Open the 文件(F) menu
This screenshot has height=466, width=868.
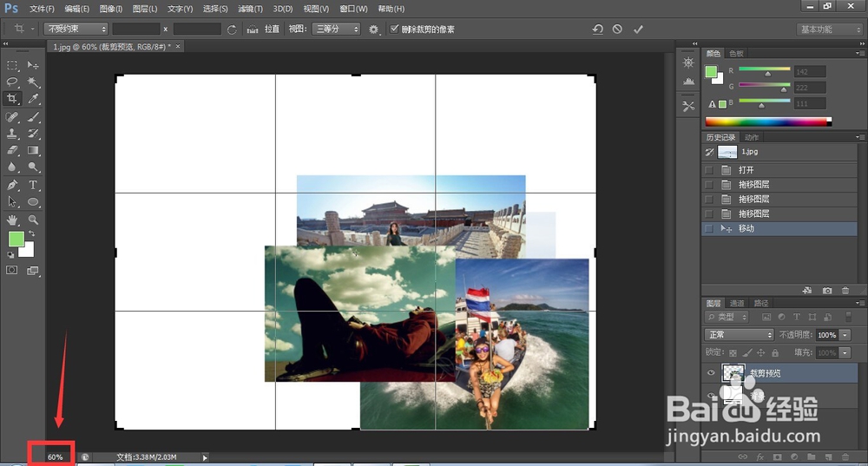[42, 9]
